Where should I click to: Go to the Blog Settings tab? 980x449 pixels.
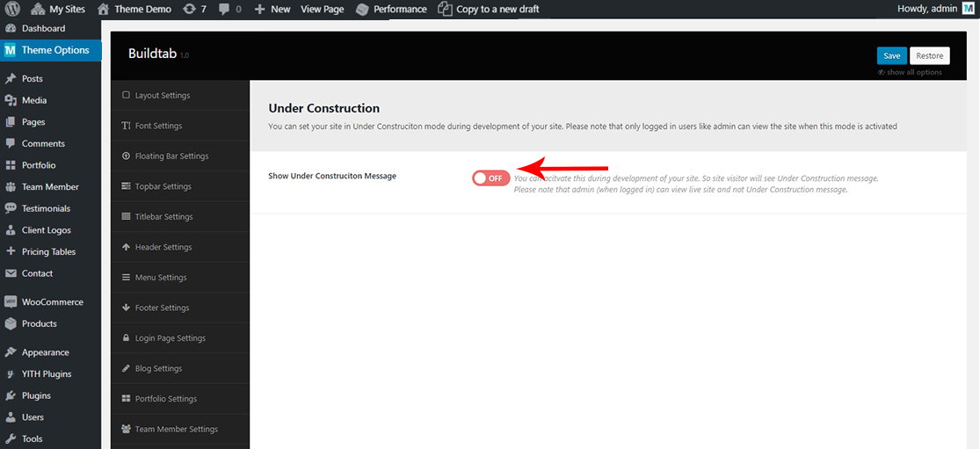tap(158, 368)
